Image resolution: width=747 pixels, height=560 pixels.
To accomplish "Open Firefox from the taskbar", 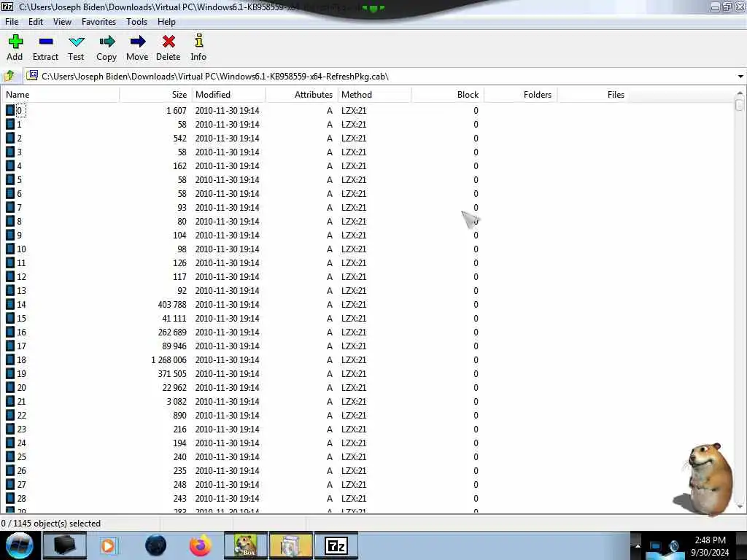I will click(x=201, y=545).
